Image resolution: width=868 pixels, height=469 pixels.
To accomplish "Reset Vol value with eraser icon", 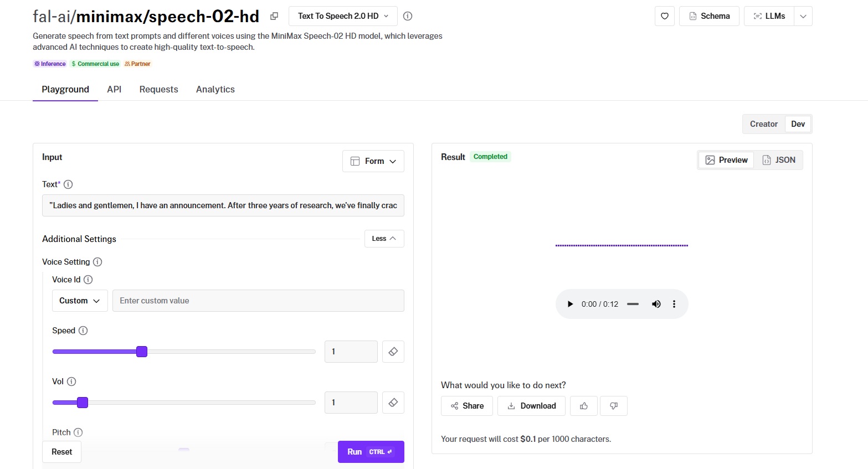I will coord(393,403).
